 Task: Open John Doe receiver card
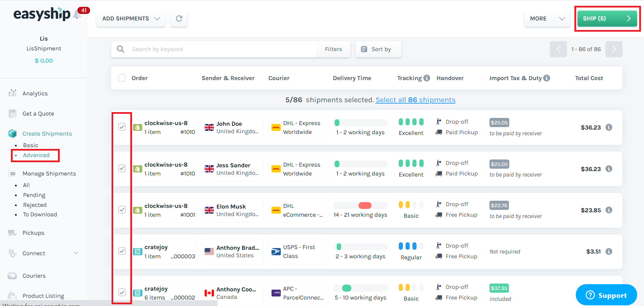click(233, 127)
